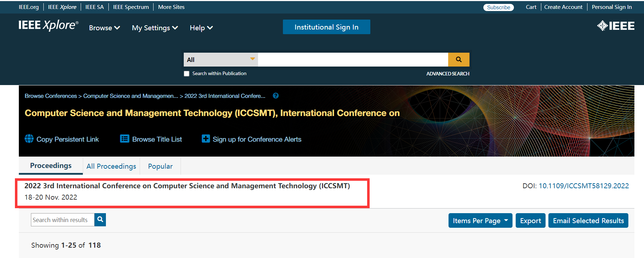Viewport: 644px width, 258px height.
Task: Switch to the Proceedings tab
Action: (51, 165)
